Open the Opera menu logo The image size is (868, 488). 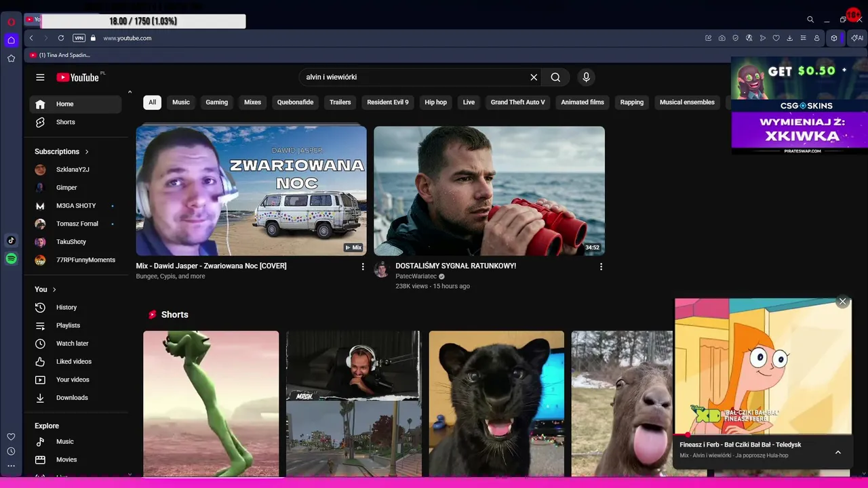pos(12,22)
